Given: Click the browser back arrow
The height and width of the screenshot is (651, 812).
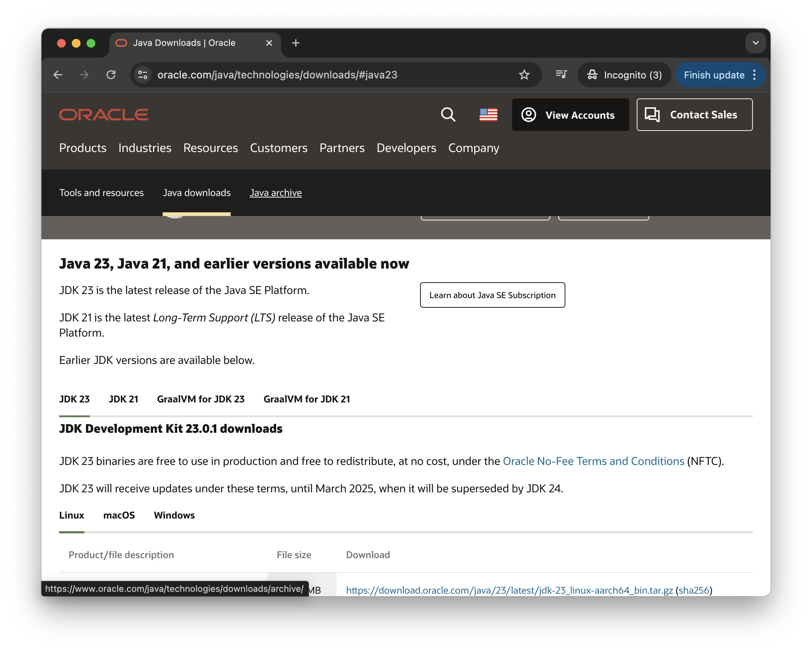Looking at the screenshot, I should pos(58,75).
